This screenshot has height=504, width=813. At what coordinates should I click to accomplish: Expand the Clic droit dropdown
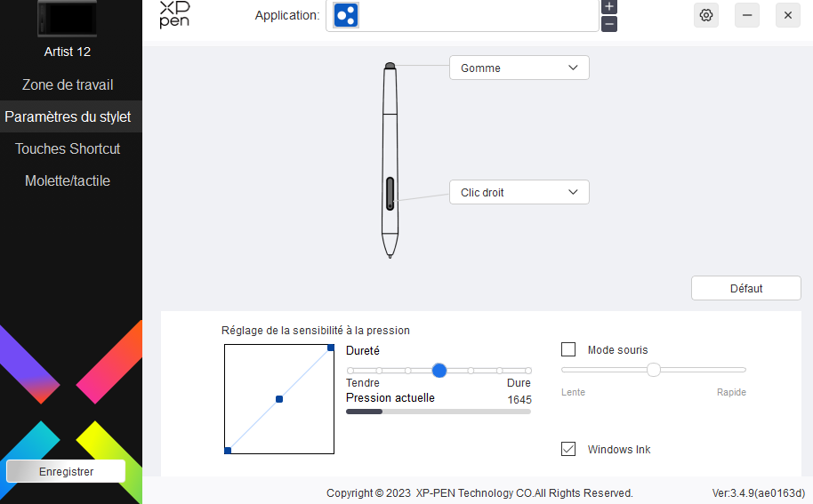click(519, 192)
